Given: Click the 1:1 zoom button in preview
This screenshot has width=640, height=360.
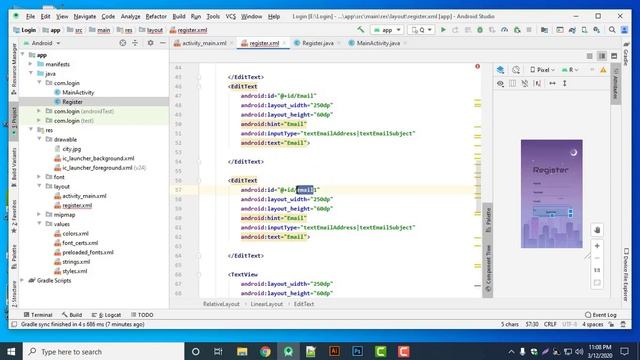Looking at the screenshot, I should click(597, 270).
